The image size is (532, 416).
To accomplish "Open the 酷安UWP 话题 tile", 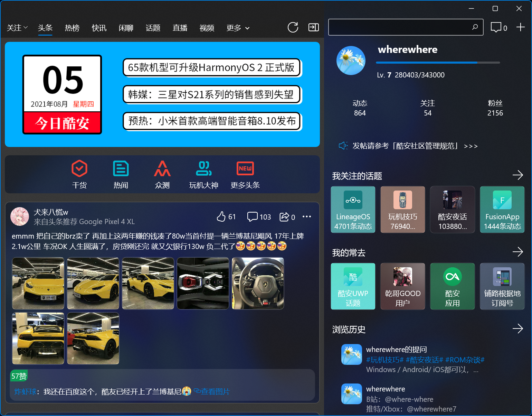I will click(353, 286).
